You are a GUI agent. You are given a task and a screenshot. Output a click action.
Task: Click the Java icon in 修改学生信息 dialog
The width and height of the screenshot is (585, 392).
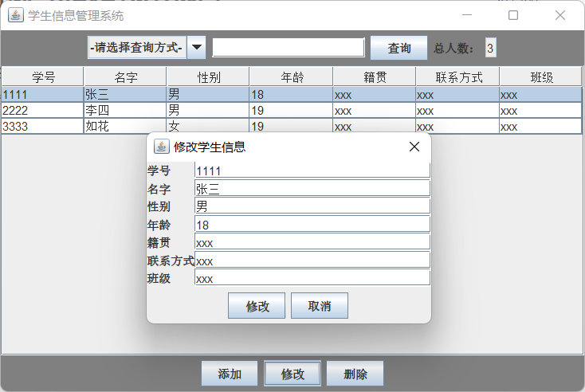162,147
